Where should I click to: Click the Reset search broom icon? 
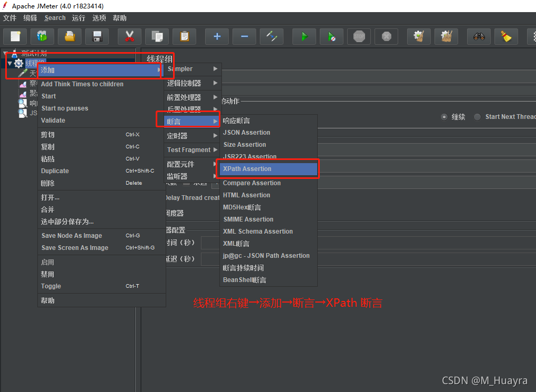506,36
